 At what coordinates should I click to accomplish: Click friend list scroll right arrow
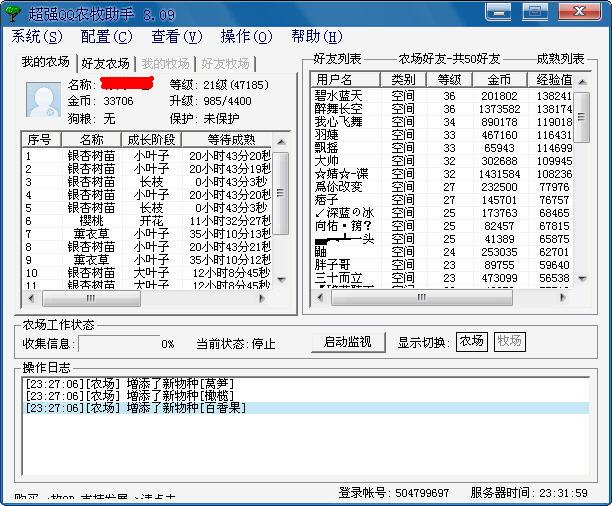562,298
